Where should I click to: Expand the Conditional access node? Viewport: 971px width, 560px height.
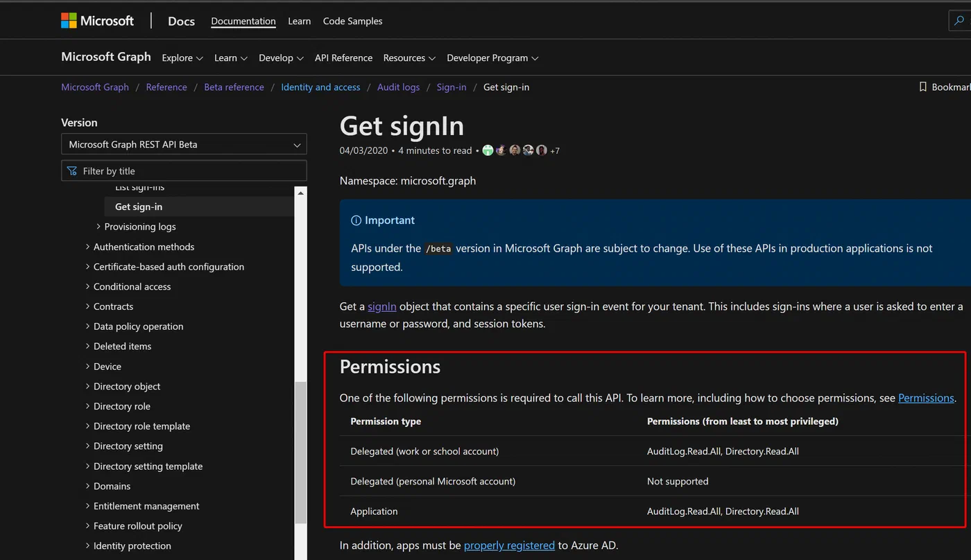[87, 286]
